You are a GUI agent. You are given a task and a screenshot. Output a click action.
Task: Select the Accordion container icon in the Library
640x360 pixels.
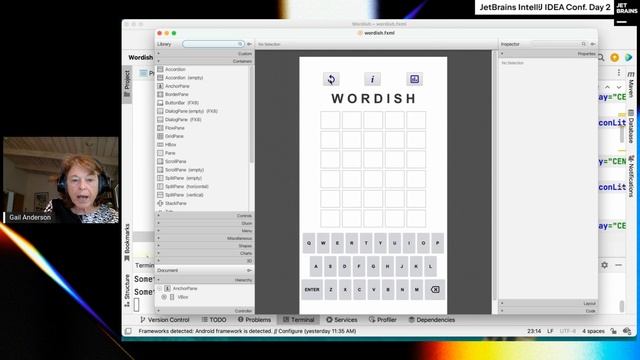160,69
